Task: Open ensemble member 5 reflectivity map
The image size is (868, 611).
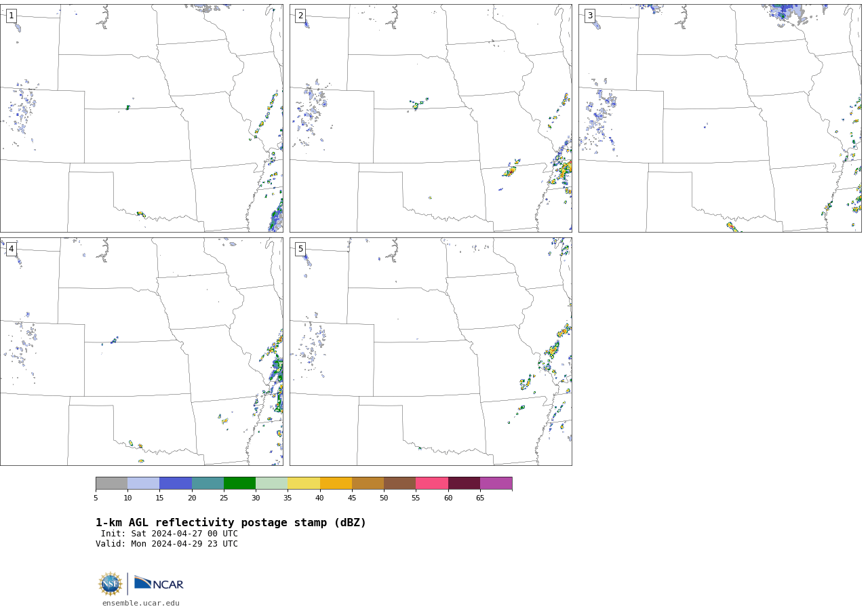Action: (431, 351)
